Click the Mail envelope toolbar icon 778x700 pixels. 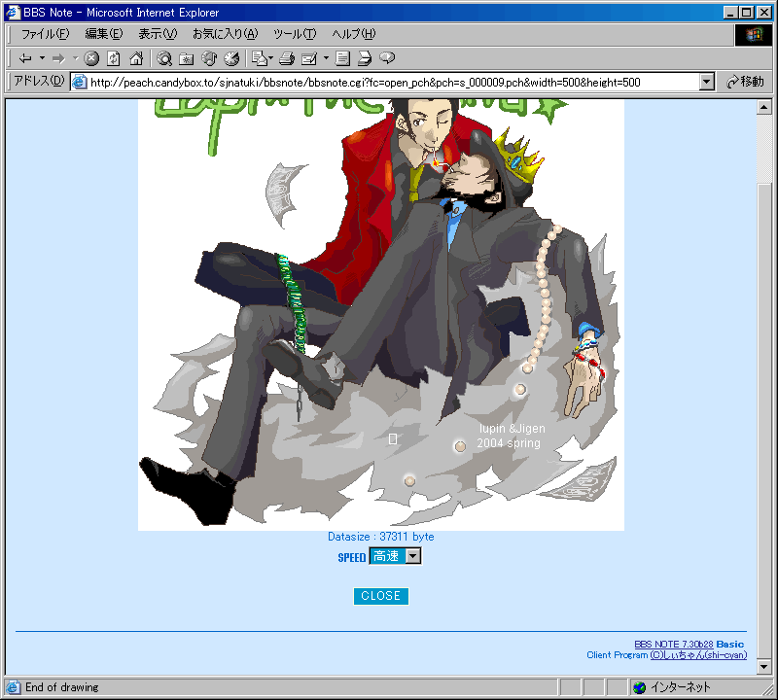tap(260, 58)
